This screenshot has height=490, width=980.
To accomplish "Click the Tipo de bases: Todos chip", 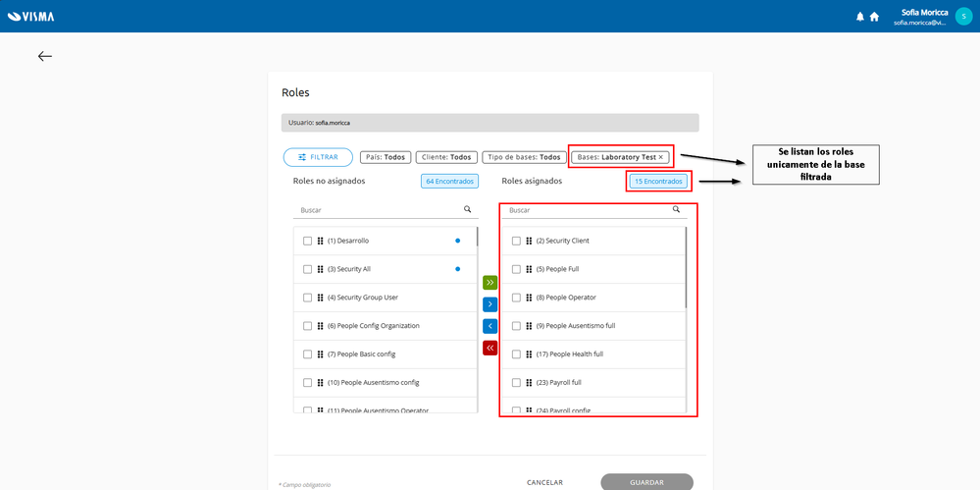I will (523, 157).
